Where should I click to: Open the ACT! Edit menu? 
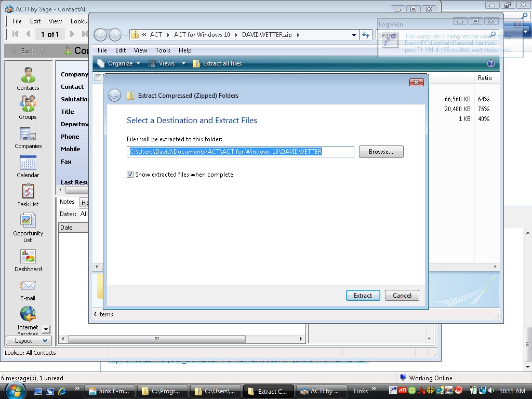35,21
